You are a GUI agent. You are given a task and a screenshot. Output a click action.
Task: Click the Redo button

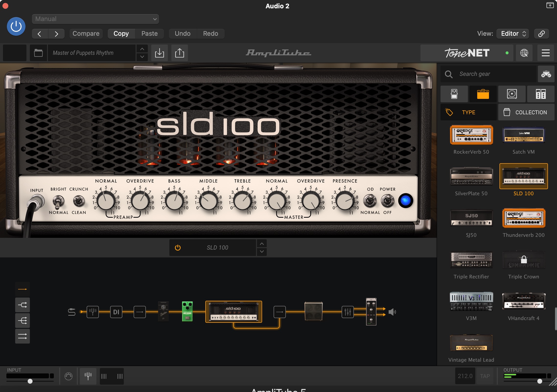210,34
